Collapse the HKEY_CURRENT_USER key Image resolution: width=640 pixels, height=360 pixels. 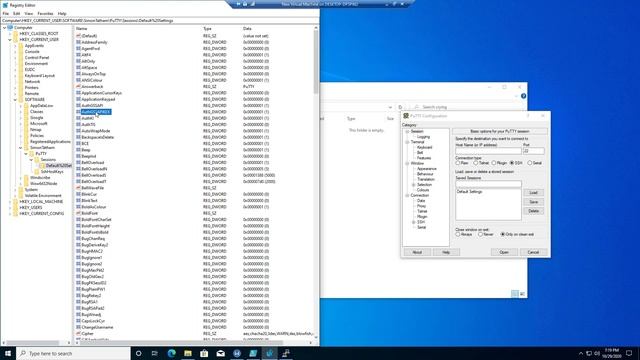tap(10, 40)
